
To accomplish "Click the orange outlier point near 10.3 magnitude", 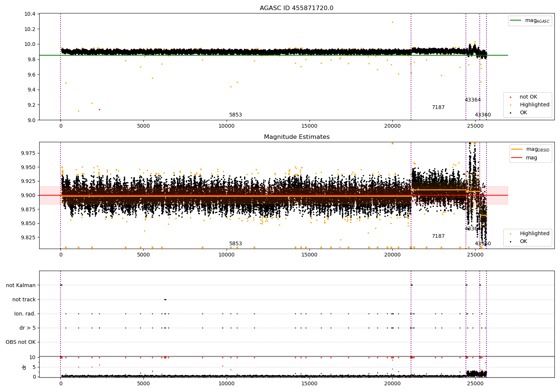I will tap(392, 22).
